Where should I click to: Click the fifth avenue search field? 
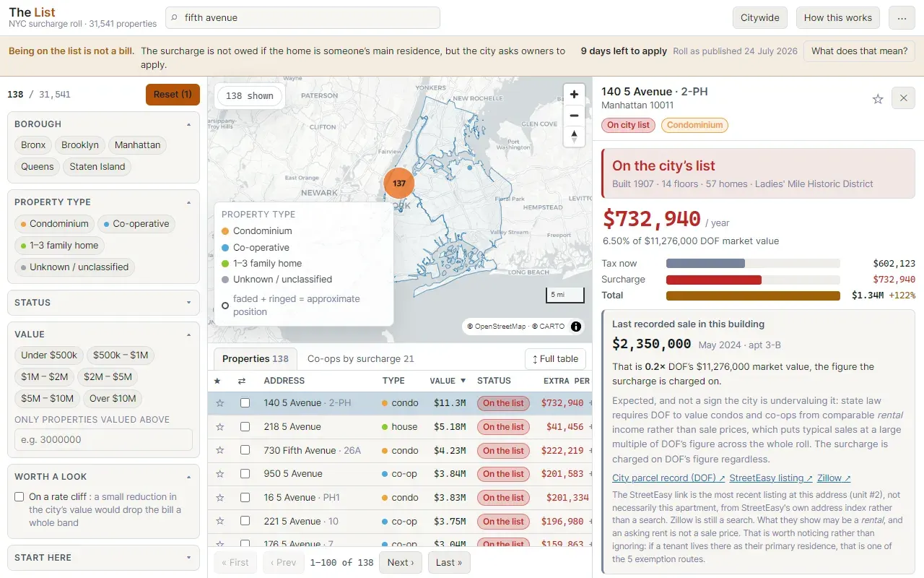pos(302,18)
